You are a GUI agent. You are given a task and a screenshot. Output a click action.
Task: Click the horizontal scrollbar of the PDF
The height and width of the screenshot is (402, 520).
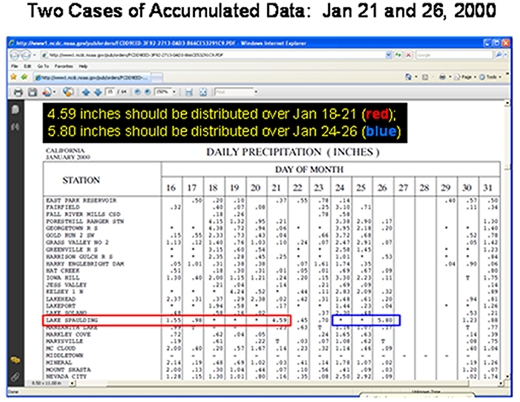click(287, 384)
